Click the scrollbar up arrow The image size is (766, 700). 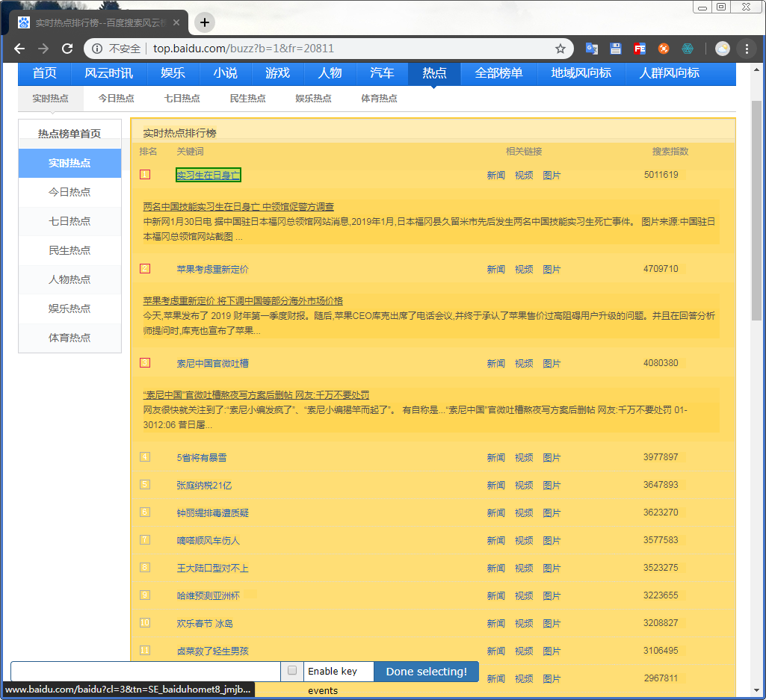(756, 69)
